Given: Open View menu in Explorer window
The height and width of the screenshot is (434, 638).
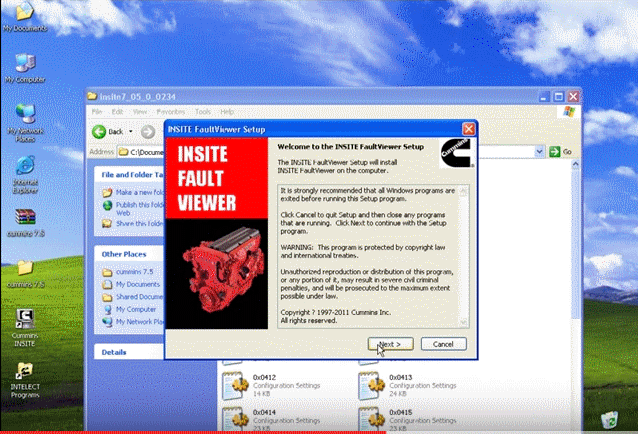Looking at the screenshot, I should pyautogui.click(x=140, y=111).
